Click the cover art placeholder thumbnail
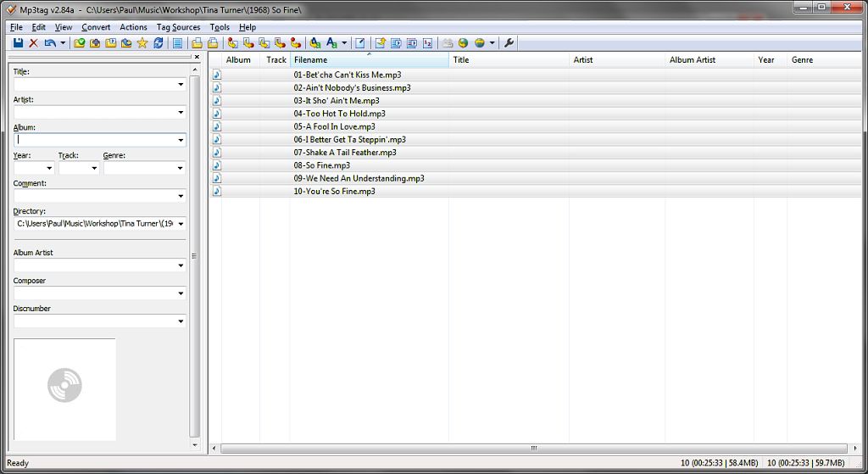 click(x=64, y=389)
